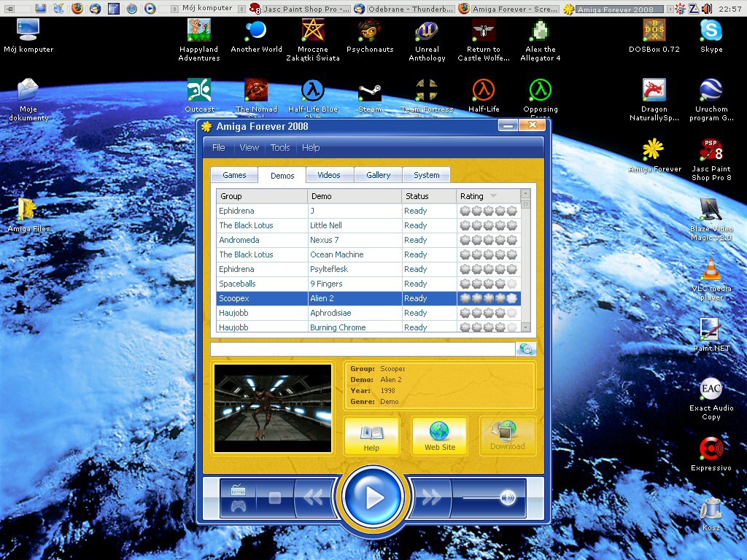The image size is (747, 560).
Task: Select the "9 Fingers" demo row
Action: pyautogui.click(x=368, y=284)
